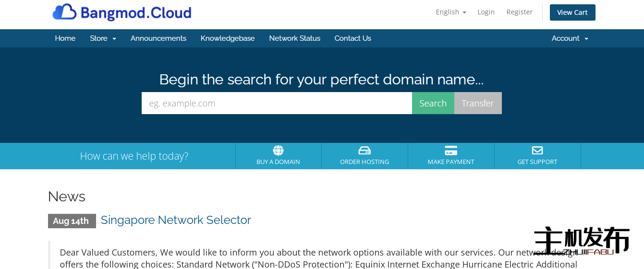Viewport: 644px width, 269px height.
Task: Open the Singapore Network Selector article
Action: (x=176, y=220)
